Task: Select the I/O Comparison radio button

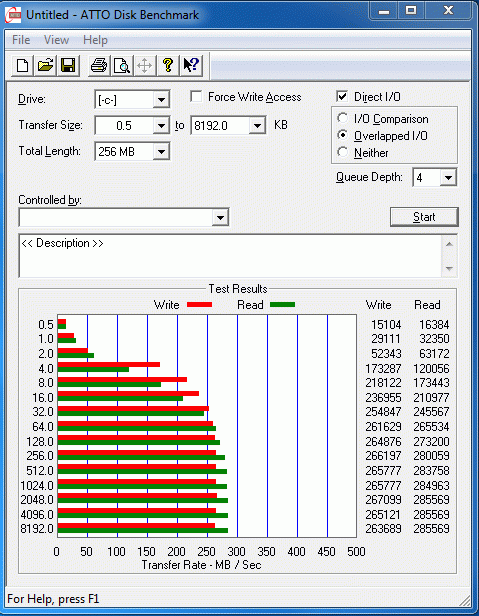Action: 343,118
